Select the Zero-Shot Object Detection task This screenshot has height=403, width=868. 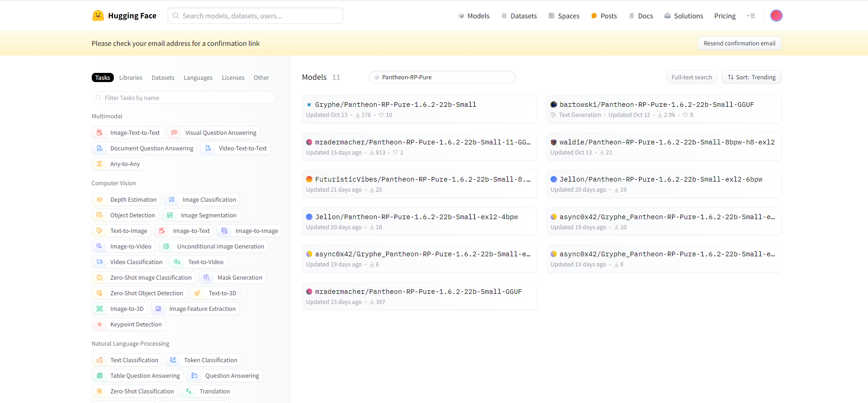pos(139,293)
